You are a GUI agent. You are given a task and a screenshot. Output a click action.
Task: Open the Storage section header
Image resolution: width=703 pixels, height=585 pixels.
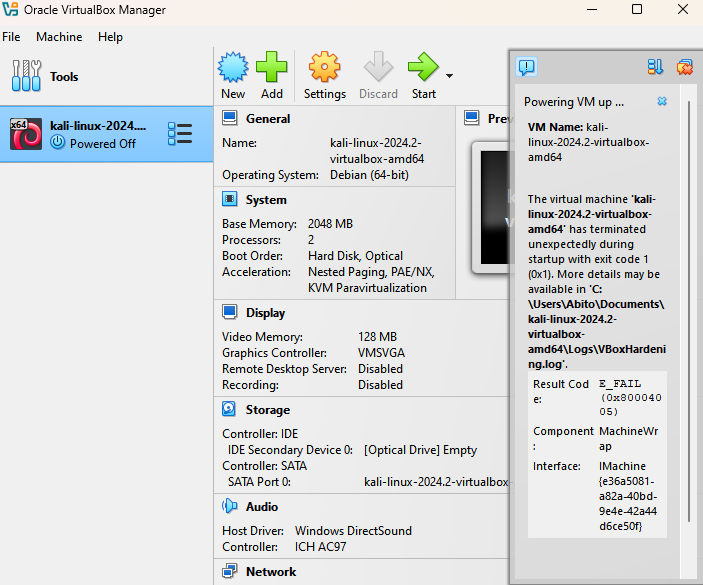point(268,410)
